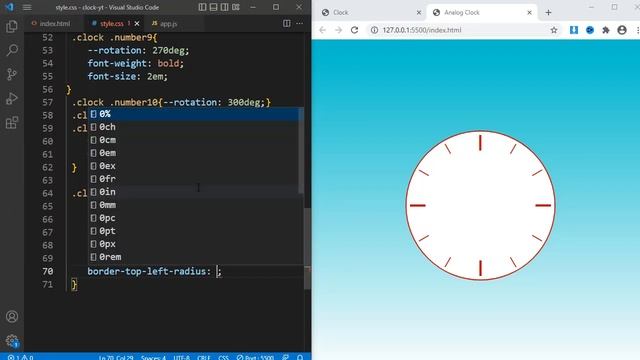The width and height of the screenshot is (640, 360).
Task: Choose 0pc suggestion in autocomplete list
Action: [x=194, y=218]
